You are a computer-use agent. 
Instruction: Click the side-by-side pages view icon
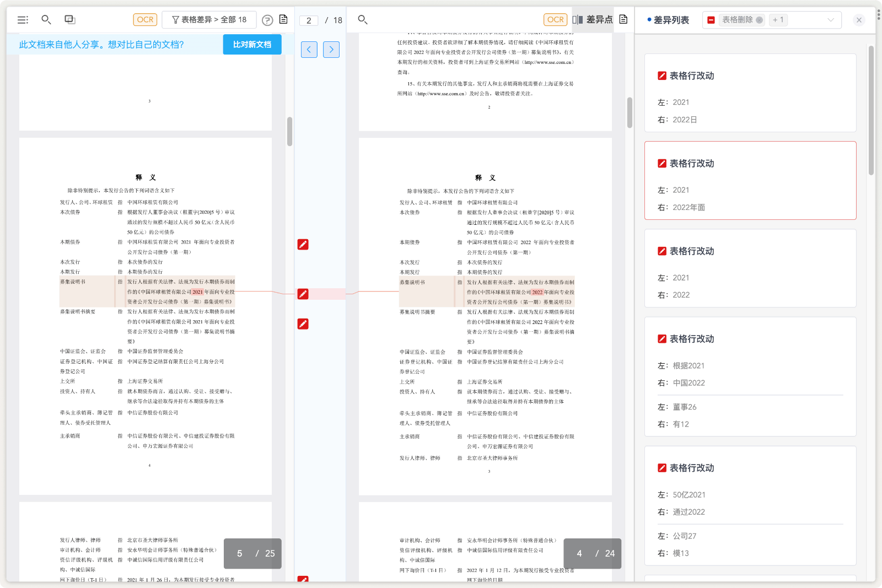pyautogui.click(x=68, y=19)
